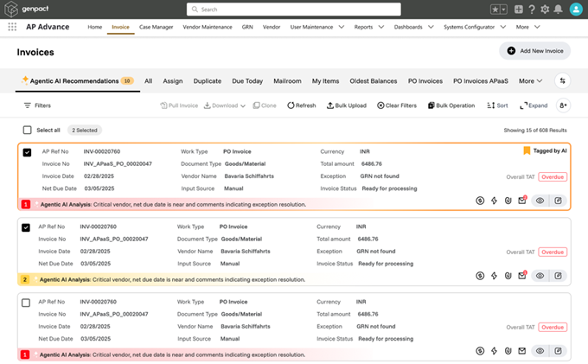Switch to the Oldest Balances tab

[x=374, y=81]
